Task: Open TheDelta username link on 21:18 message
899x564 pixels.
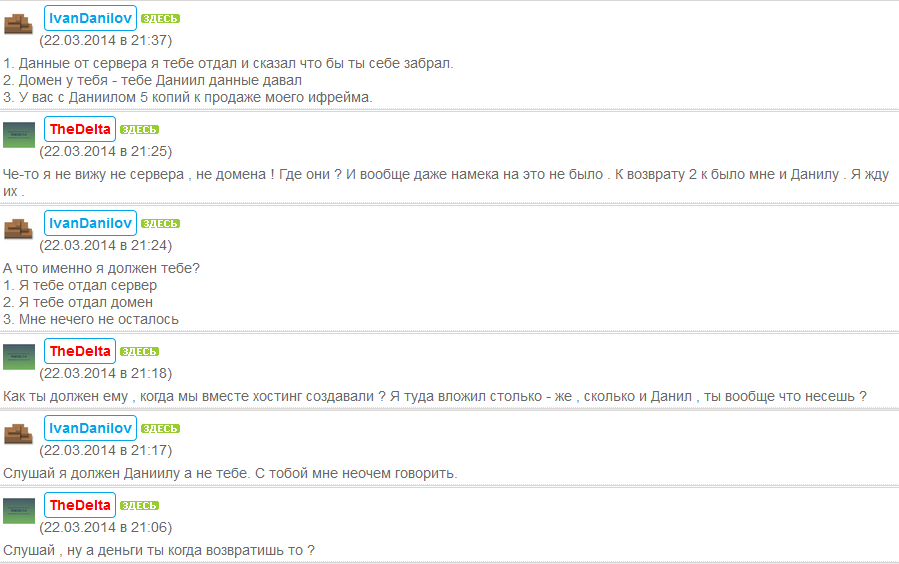Action: pyautogui.click(x=80, y=351)
